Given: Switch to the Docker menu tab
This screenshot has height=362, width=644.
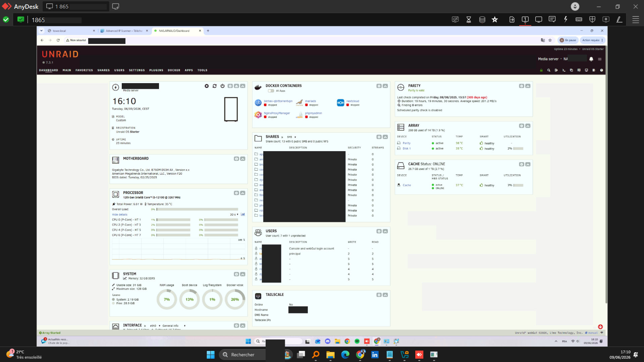Looking at the screenshot, I should coord(174,70).
